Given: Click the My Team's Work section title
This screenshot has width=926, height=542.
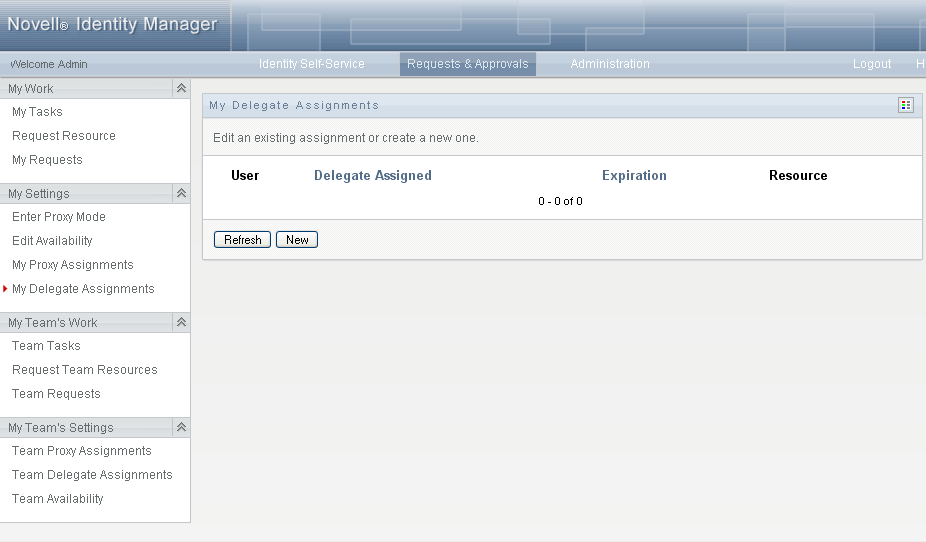Looking at the screenshot, I should (53, 323).
